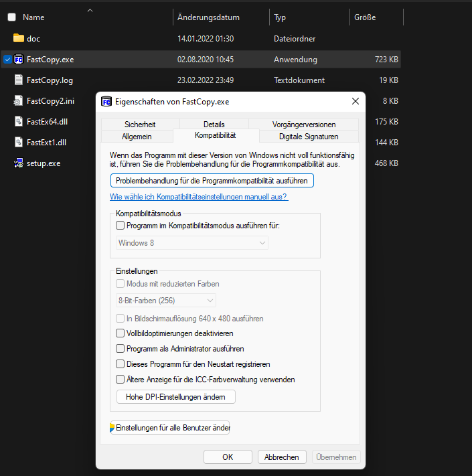Click 'Problembehandlung für die Programmkompatibilität ausführen' button

[212, 181]
